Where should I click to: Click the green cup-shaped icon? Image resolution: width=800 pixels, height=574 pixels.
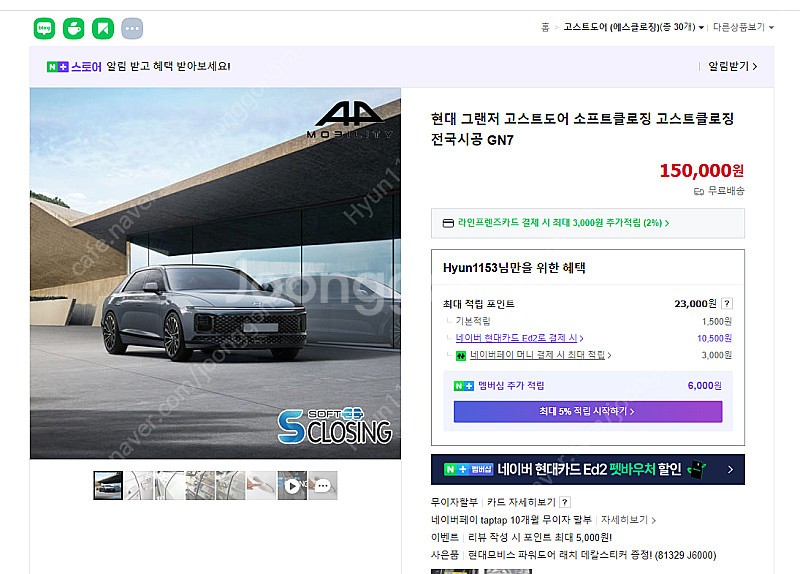(x=73, y=28)
